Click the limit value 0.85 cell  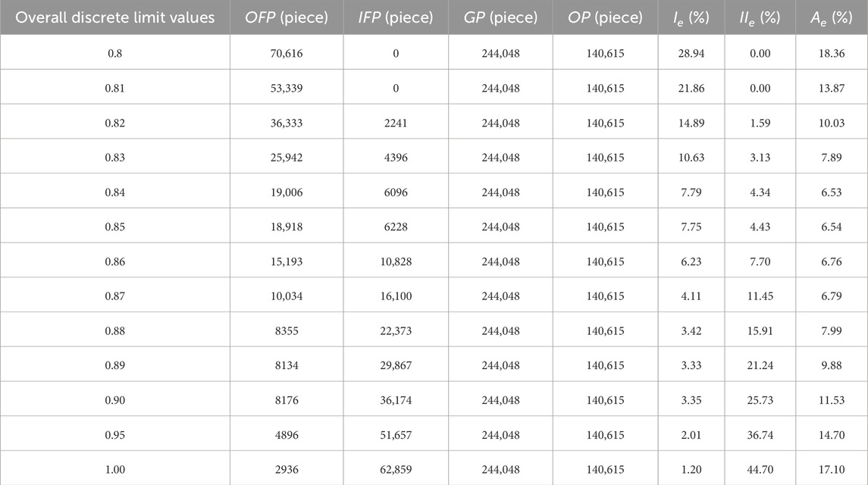coord(114,227)
